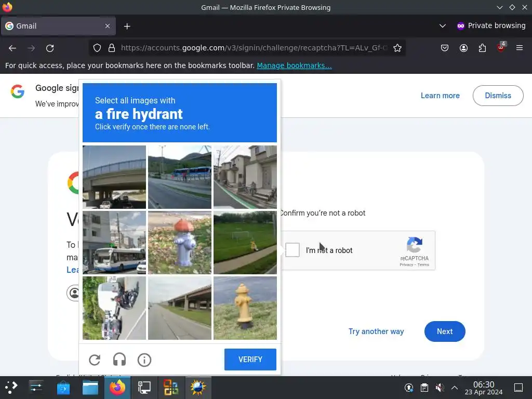Close the Gmail tab

tap(108, 26)
